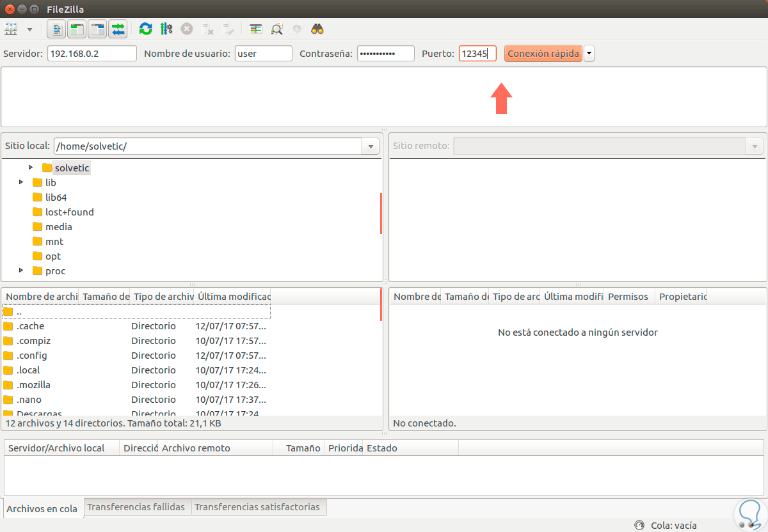Select the lib64 folder in local tree
This screenshot has height=532, width=768.
point(49,197)
